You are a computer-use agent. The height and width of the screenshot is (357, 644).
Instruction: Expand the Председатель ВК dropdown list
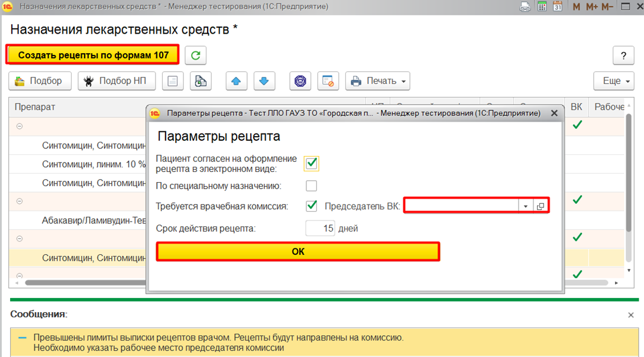pyautogui.click(x=526, y=206)
